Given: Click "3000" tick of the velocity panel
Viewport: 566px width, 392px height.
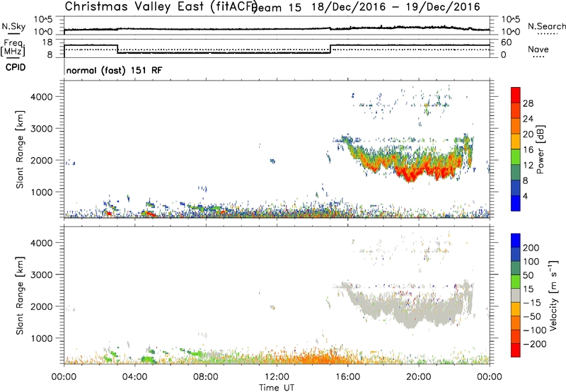Looking at the screenshot, I should pyautogui.click(x=42, y=275).
